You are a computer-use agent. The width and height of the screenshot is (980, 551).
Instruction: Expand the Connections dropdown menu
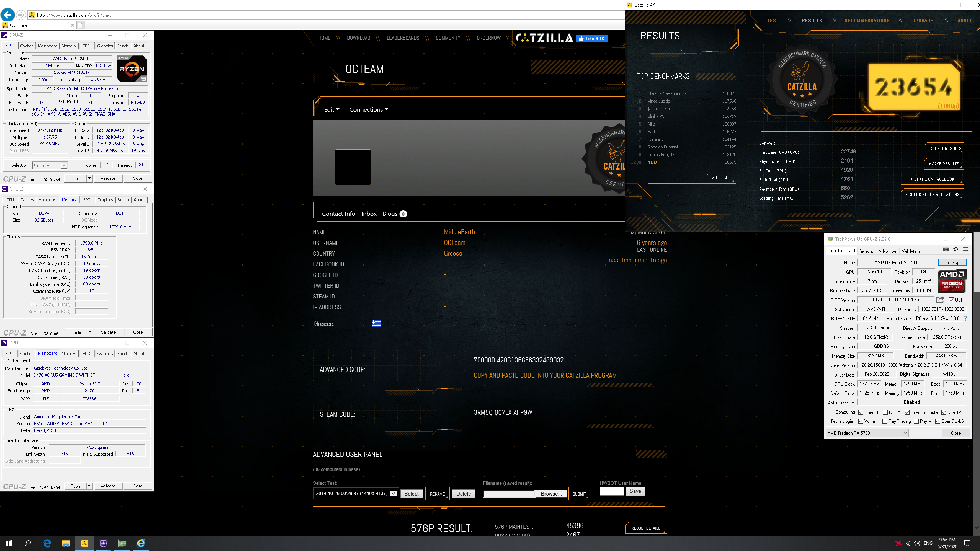point(369,109)
